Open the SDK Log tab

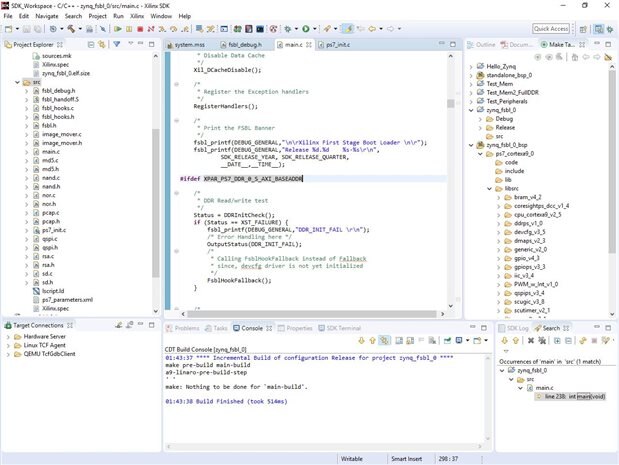point(517,327)
